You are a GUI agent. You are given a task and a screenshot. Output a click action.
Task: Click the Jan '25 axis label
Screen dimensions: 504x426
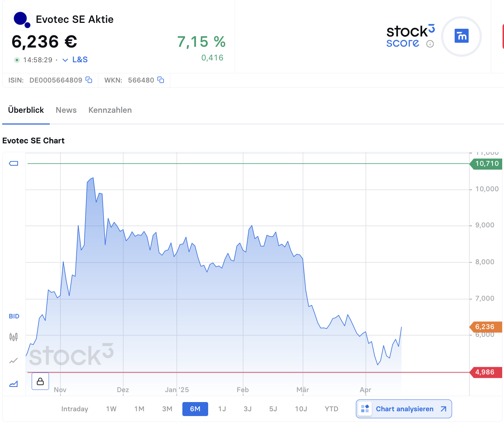[177, 390]
